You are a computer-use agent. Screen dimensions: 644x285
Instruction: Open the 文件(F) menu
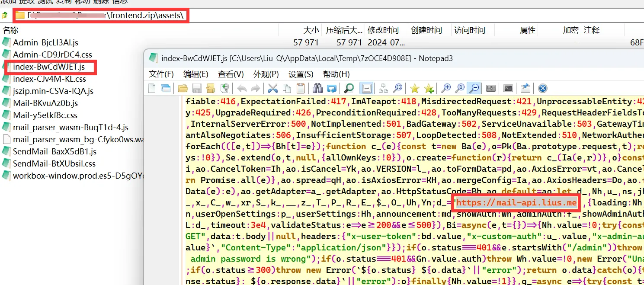pyautogui.click(x=161, y=74)
